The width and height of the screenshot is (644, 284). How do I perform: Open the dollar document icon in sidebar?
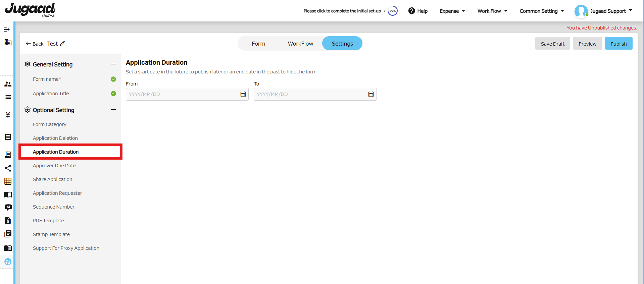click(8, 220)
